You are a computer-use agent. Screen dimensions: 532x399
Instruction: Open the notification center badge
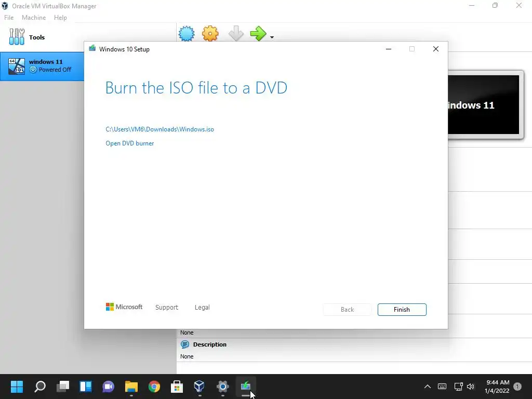pos(517,387)
